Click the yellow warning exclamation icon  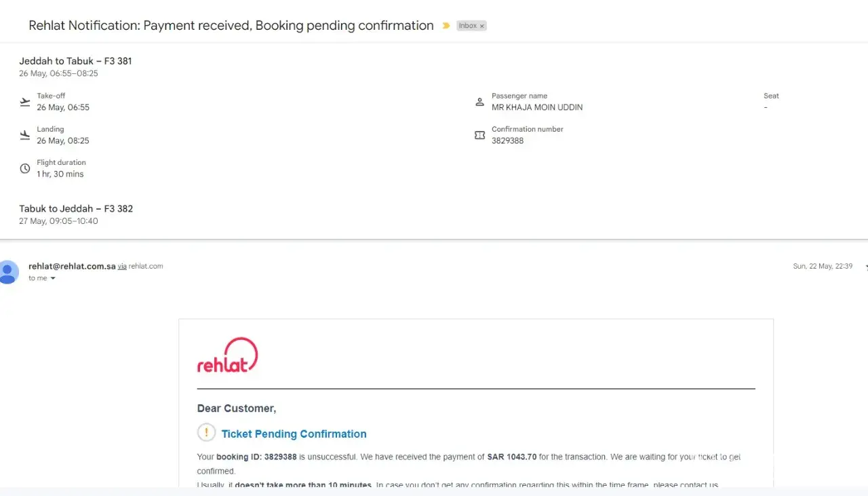pos(206,432)
